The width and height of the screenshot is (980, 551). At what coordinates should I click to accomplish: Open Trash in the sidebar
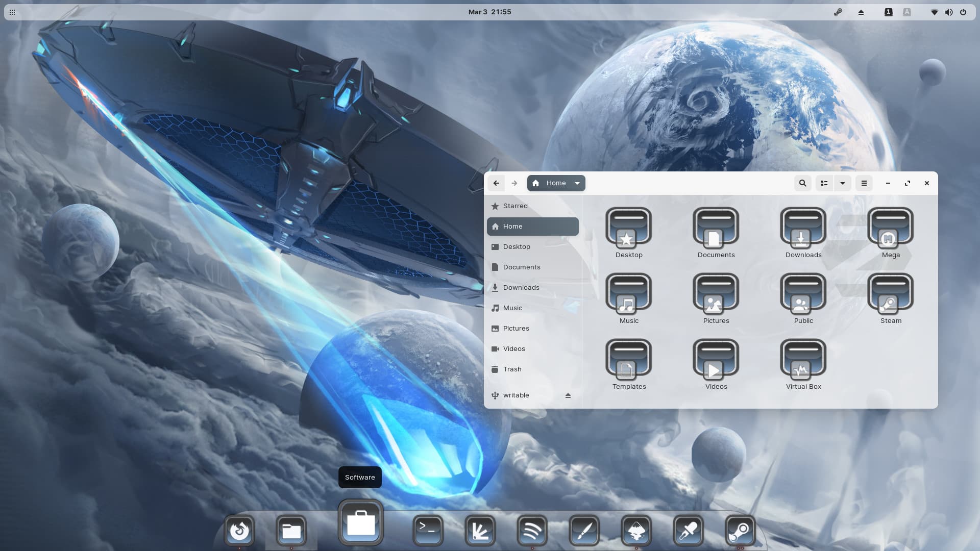point(532,369)
